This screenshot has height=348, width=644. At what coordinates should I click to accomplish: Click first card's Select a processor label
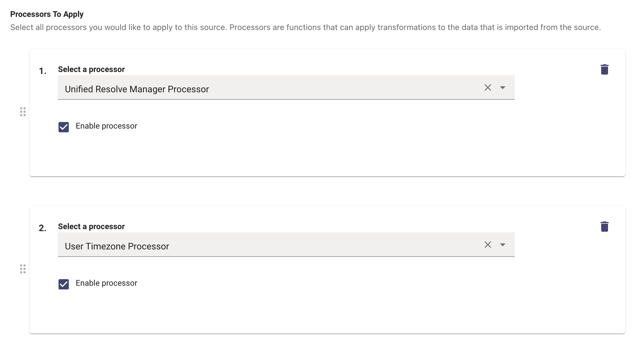[91, 69]
